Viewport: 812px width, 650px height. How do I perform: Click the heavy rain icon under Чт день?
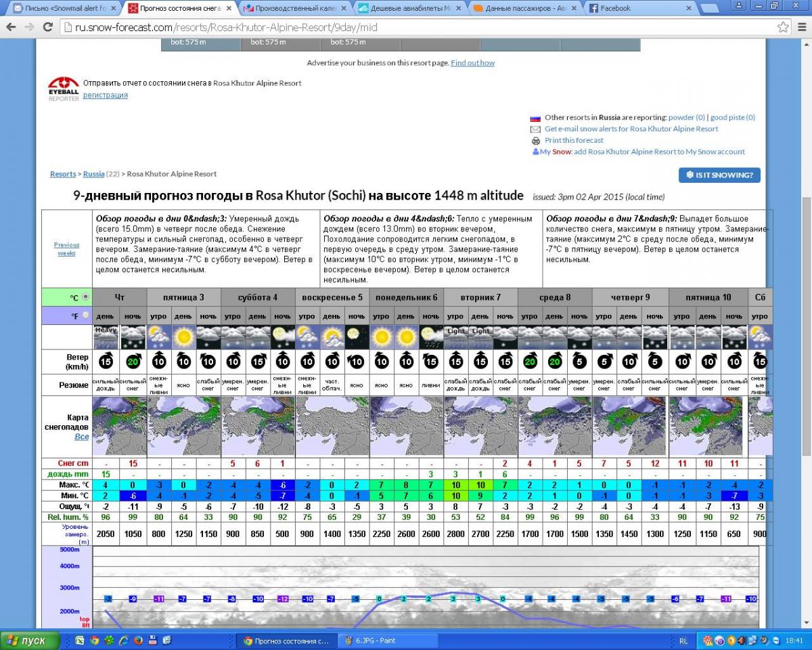(106, 337)
